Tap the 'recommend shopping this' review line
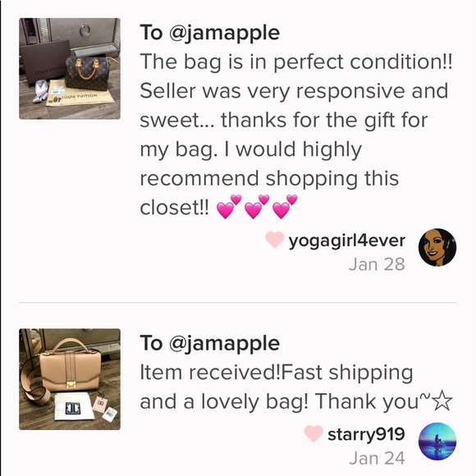 click(269, 179)
